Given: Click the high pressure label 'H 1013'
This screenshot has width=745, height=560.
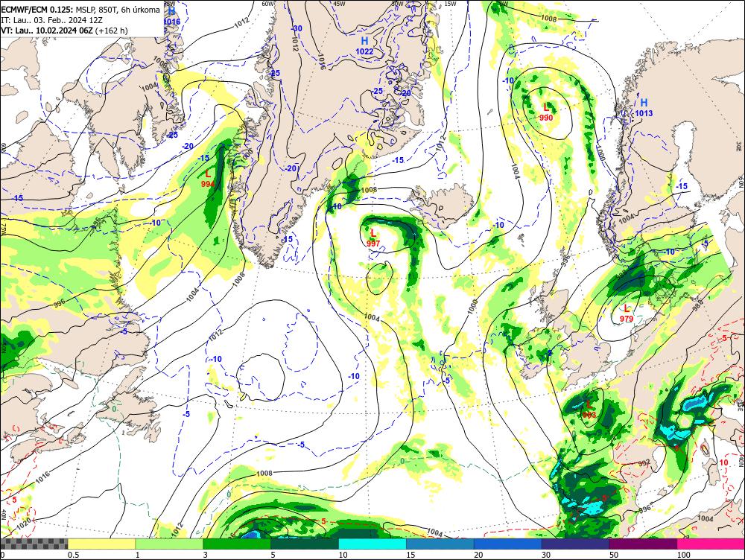Looking at the screenshot, I should [644, 108].
